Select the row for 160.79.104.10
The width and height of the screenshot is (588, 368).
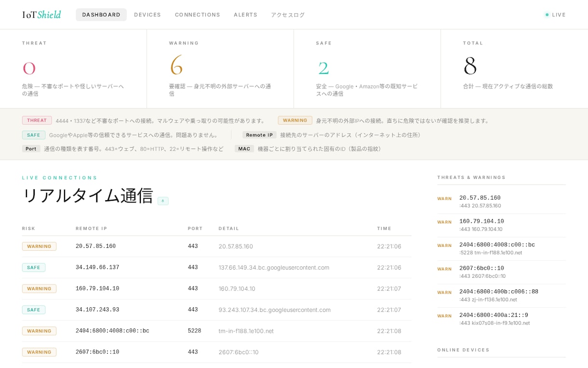point(216,289)
